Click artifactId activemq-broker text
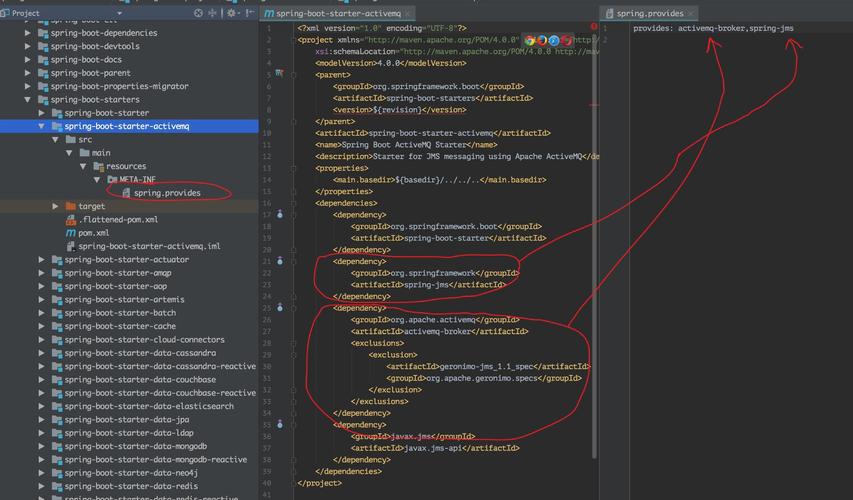Image resolution: width=853 pixels, height=500 pixels. pyautogui.click(x=439, y=331)
